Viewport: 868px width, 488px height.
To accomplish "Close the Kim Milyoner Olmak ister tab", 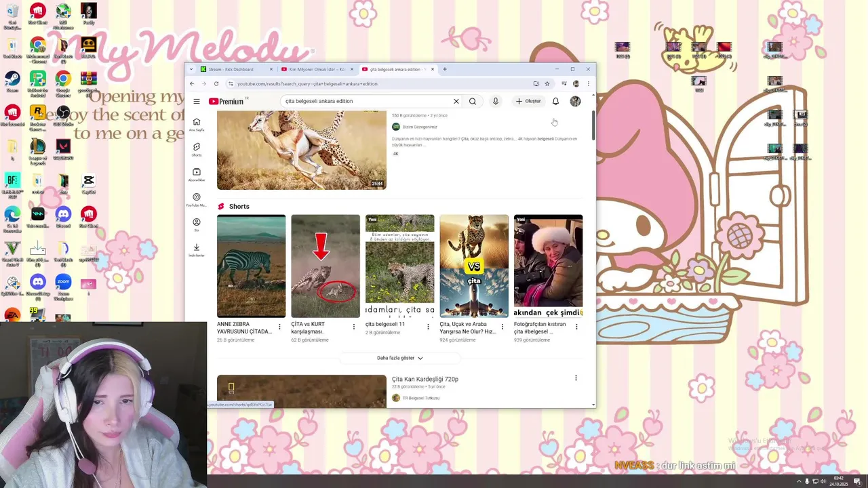I will pos(352,69).
